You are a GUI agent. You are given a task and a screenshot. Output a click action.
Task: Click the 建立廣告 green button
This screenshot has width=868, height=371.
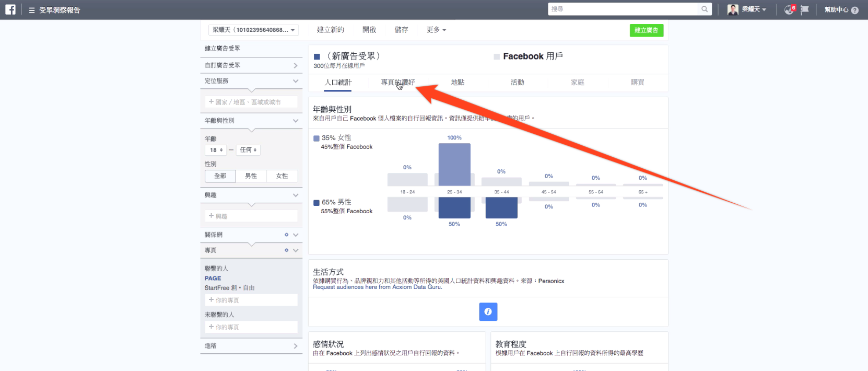point(647,30)
